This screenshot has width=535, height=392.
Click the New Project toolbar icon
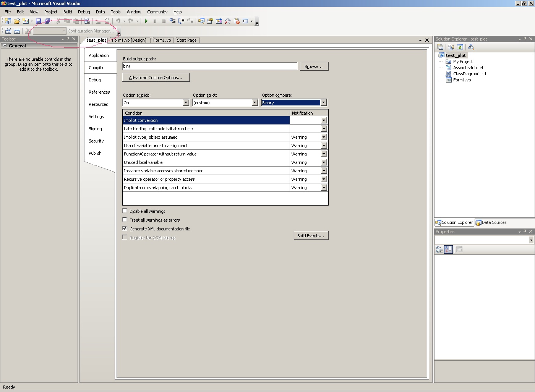click(8, 21)
